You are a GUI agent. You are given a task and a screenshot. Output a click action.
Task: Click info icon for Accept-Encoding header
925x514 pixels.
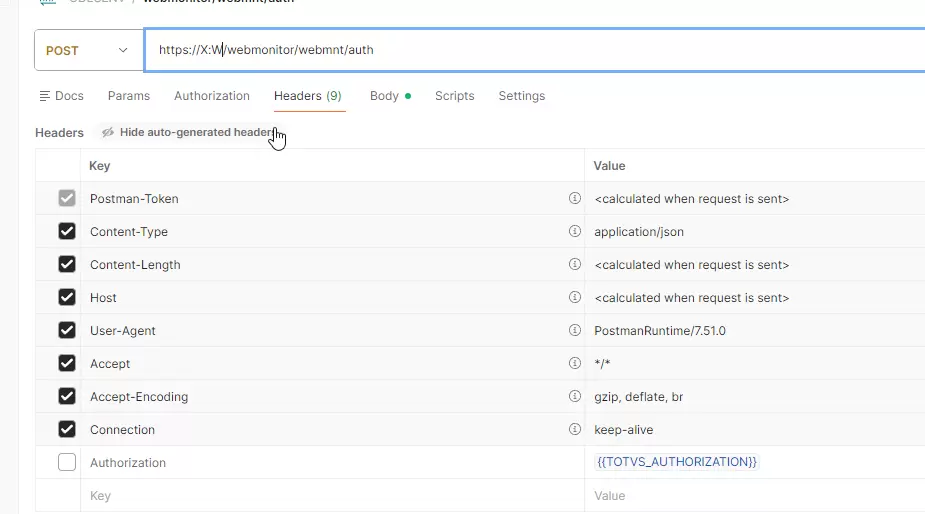[x=574, y=396]
